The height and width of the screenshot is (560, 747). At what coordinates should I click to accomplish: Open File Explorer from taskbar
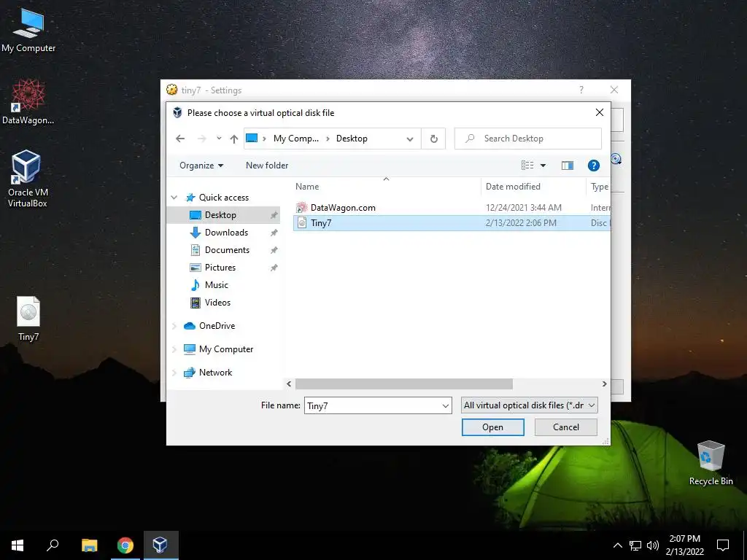point(89,545)
